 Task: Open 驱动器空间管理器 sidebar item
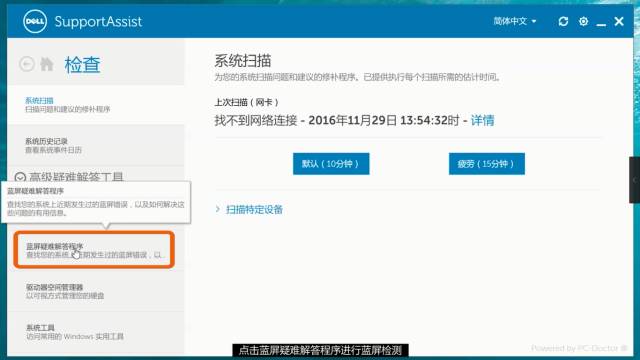96,291
